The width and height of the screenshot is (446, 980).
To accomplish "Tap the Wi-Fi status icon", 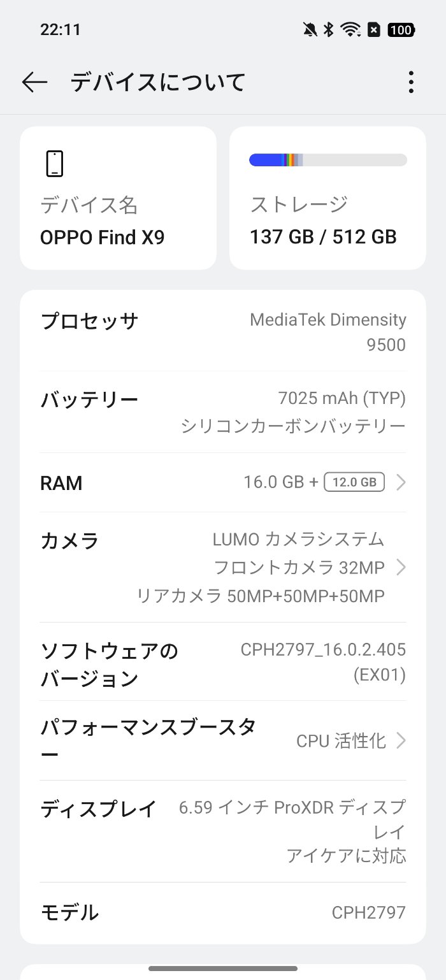I will click(x=350, y=29).
